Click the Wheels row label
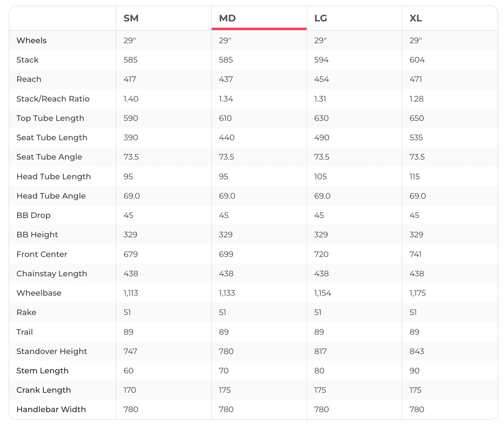 coord(32,40)
